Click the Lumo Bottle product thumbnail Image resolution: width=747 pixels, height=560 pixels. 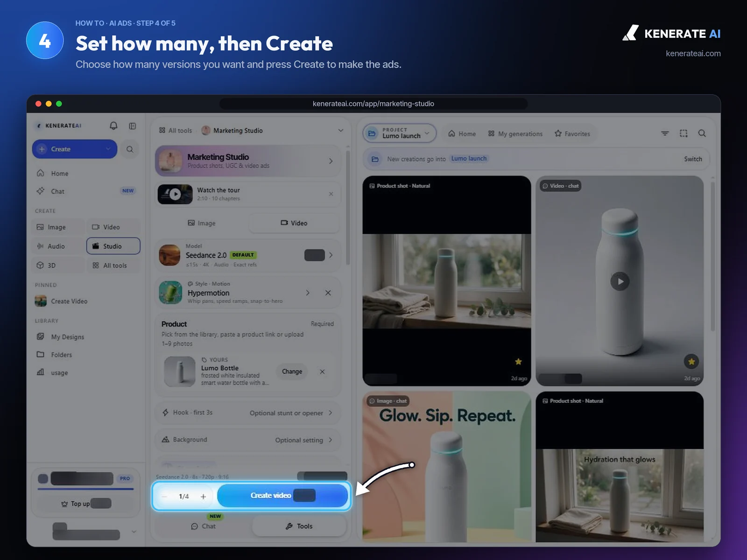(180, 371)
